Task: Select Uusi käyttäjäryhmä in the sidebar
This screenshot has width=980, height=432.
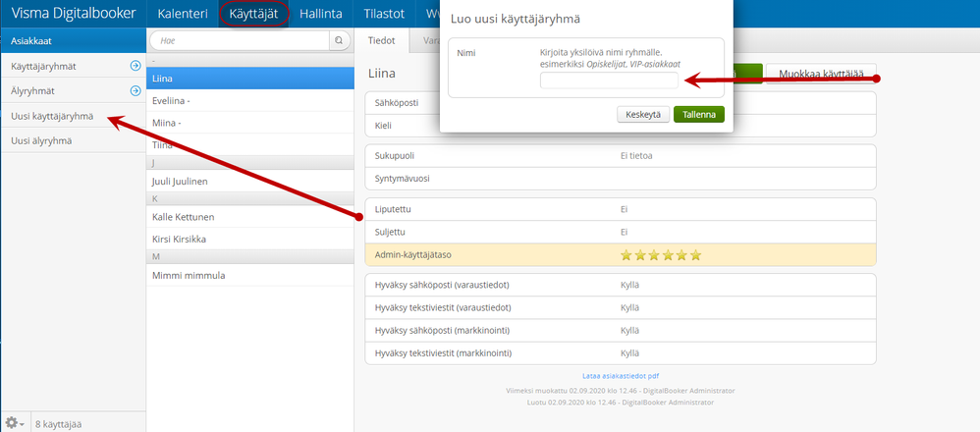Action: (73, 116)
